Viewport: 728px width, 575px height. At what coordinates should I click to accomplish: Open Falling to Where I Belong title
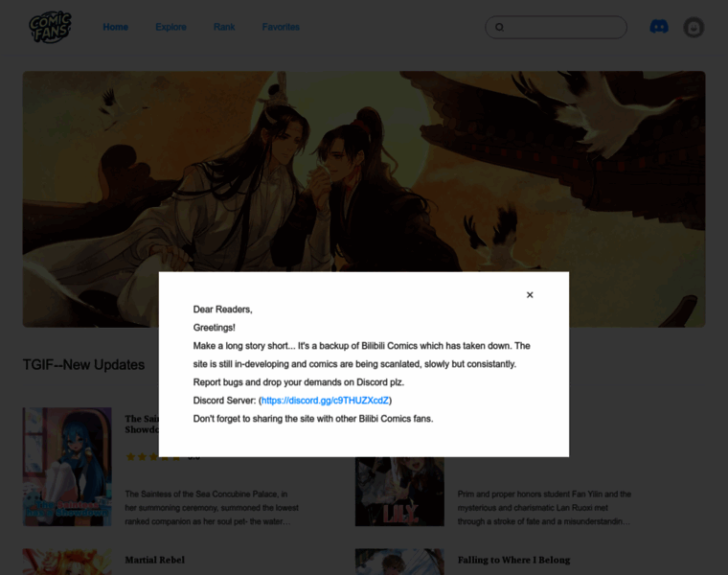click(513, 560)
